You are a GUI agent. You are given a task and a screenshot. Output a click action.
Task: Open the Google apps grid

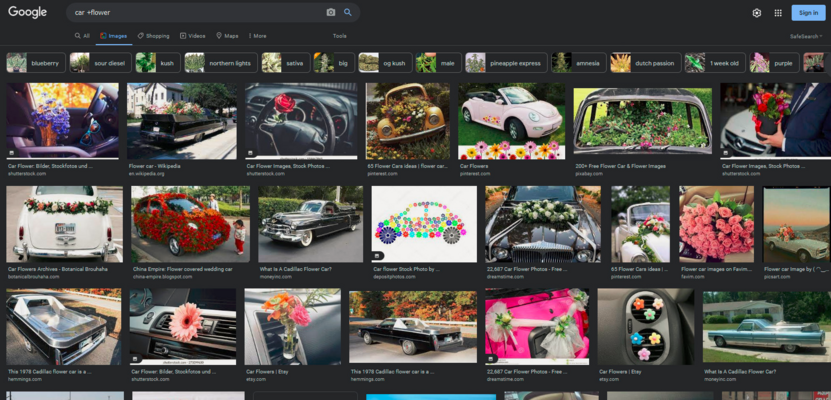coord(778,13)
